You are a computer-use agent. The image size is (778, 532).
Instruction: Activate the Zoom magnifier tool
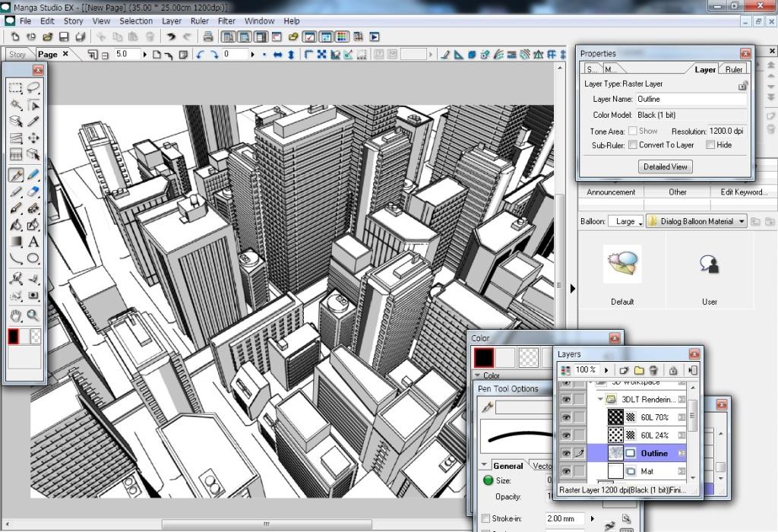(33, 315)
